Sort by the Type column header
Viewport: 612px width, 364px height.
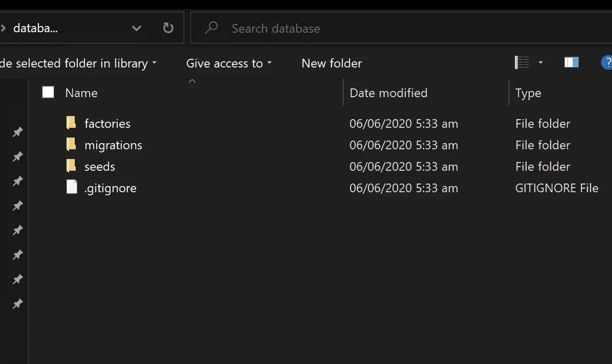click(x=528, y=93)
